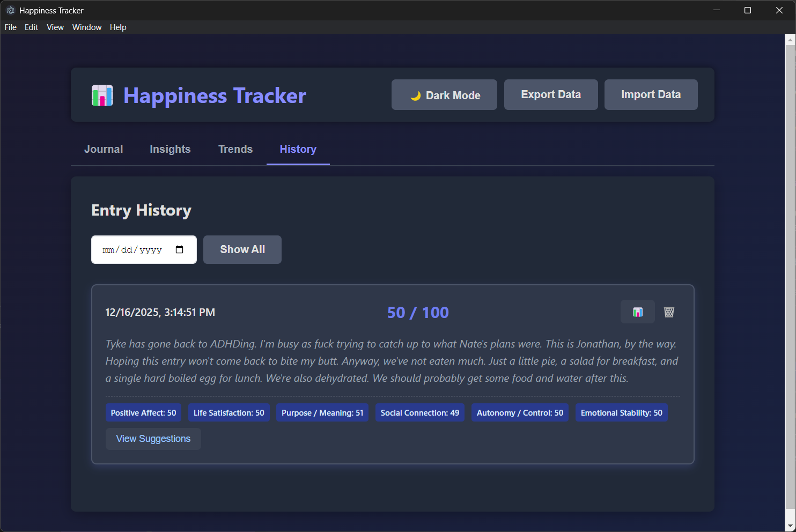Click the Social Connection: 49 tag
796x532 pixels.
[x=420, y=412]
